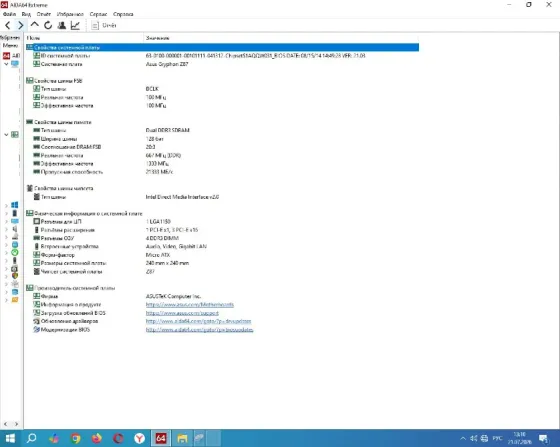
Task: Expand the network globe node in the tree
Action: click(x=6, y=245)
